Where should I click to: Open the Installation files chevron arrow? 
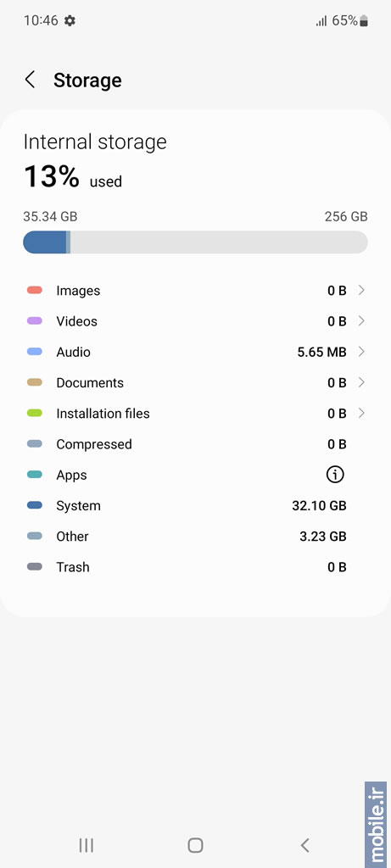361,413
